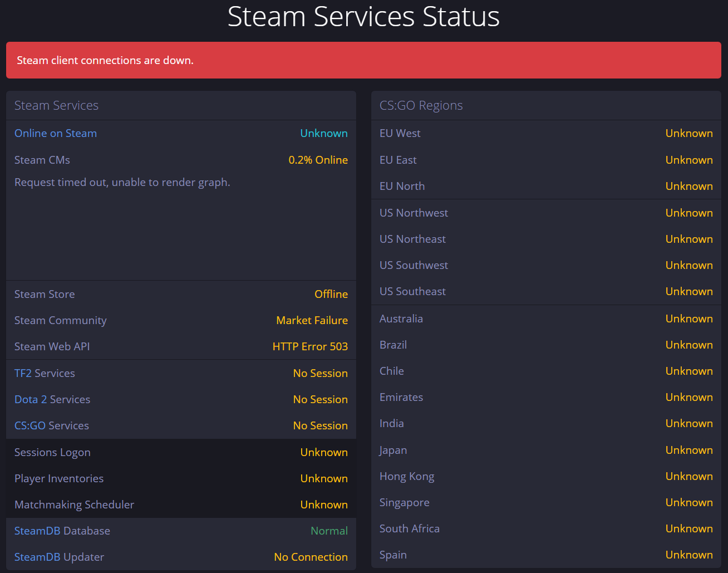The image size is (728, 573).
Task: Open the CS:GO link under Steam Services
Action: pyautogui.click(x=30, y=425)
